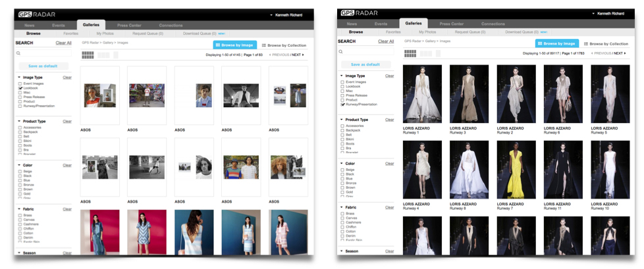Open Request Queue (0) in ASOS window

click(x=148, y=34)
